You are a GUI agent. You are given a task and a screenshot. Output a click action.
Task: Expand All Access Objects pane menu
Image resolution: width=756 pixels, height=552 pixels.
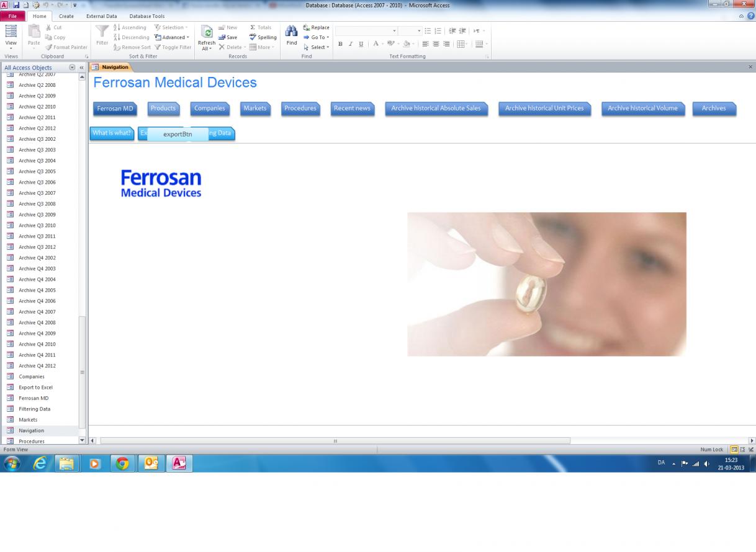click(72, 68)
